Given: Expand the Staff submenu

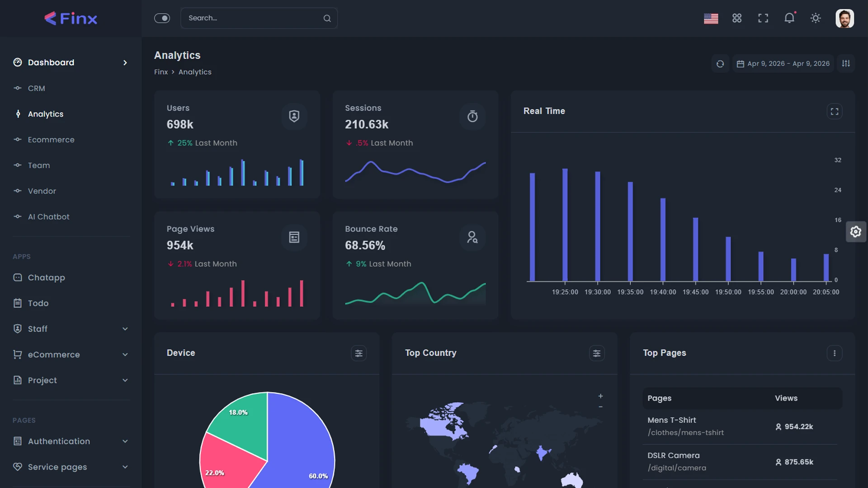Looking at the screenshot, I should pyautogui.click(x=125, y=329).
